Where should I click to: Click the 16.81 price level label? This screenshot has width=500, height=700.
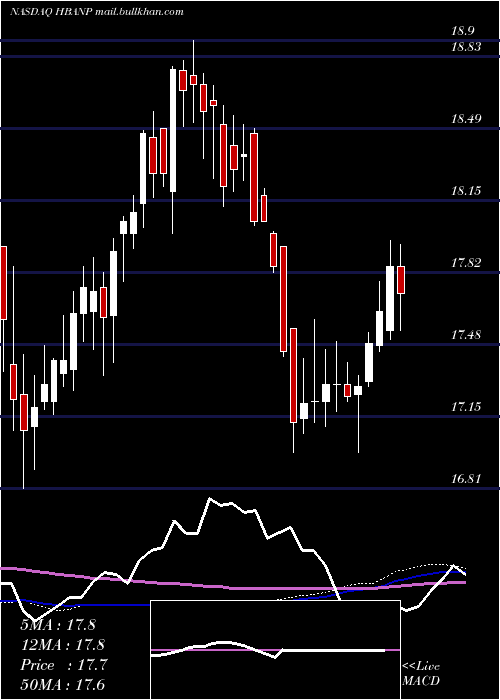click(x=467, y=479)
